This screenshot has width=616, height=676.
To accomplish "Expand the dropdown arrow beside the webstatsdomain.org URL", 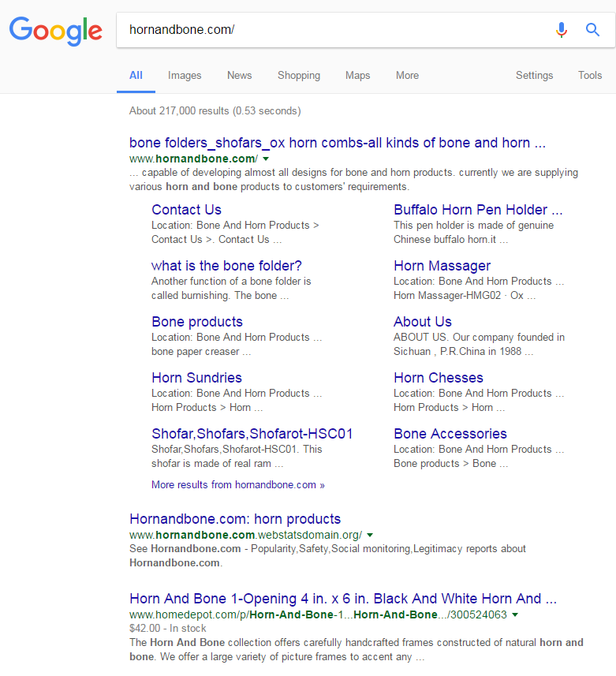I will pos(370,536).
